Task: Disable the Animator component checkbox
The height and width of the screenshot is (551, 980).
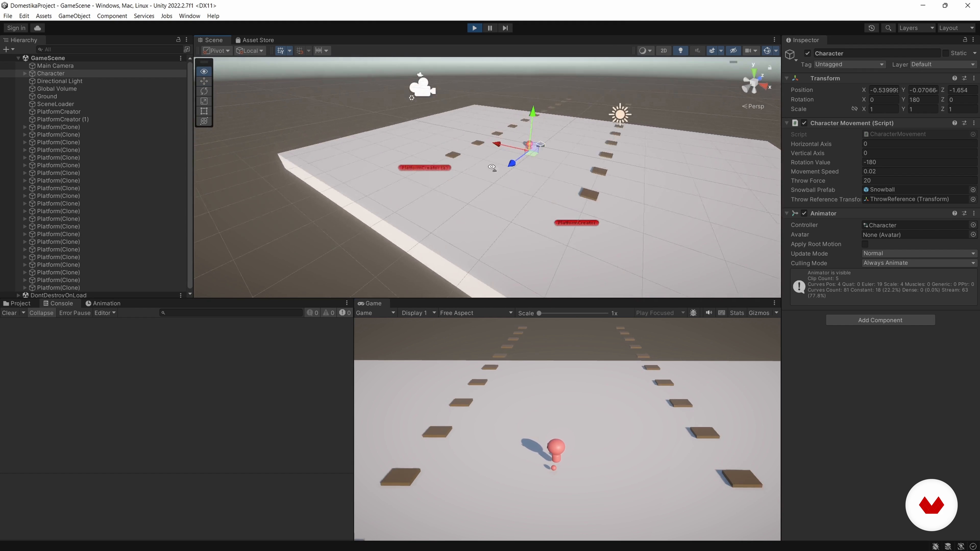Action: 804,213
